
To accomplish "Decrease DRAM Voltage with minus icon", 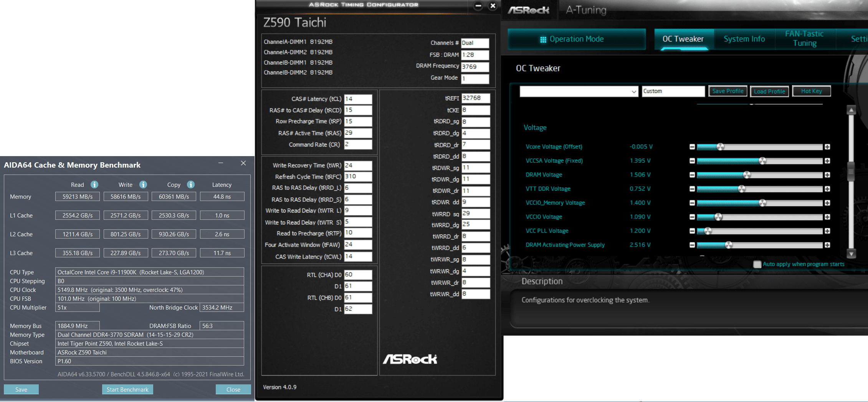I will click(x=692, y=175).
